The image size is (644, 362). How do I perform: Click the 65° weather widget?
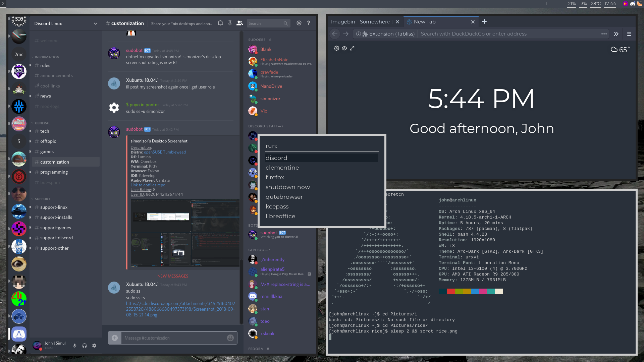(x=620, y=50)
